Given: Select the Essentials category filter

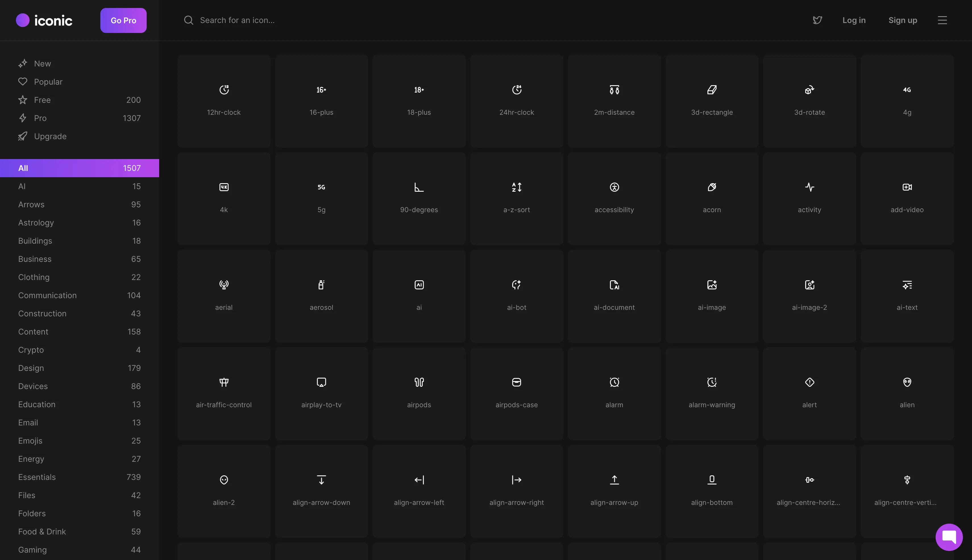Looking at the screenshot, I should point(37,477).
